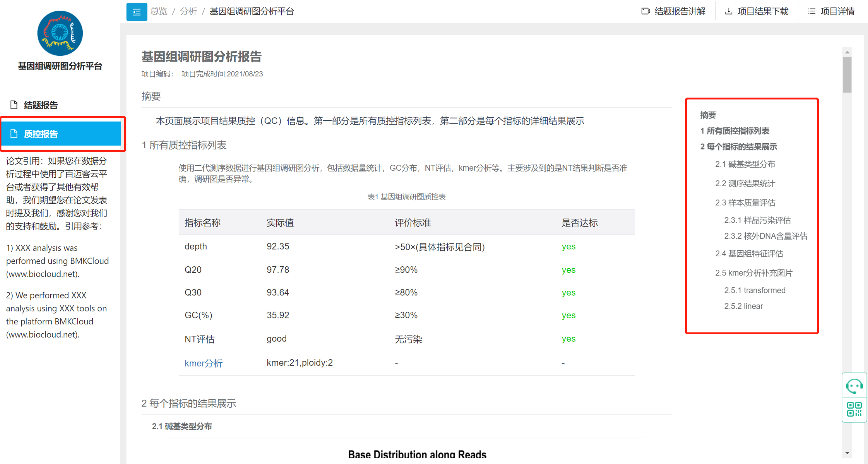Viewport: 868px width, 464px height.
Task: Open the kmer分析 link in table
Action: pyautogui.click(x=203, y=363)
